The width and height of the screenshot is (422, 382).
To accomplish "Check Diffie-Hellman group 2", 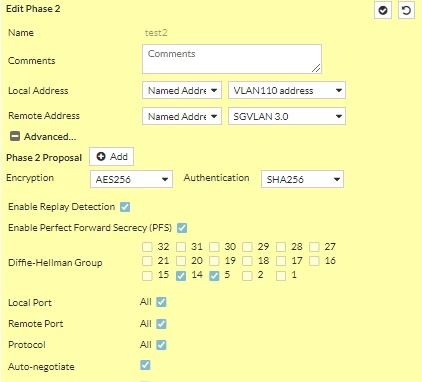I will [x=247, y=276].
